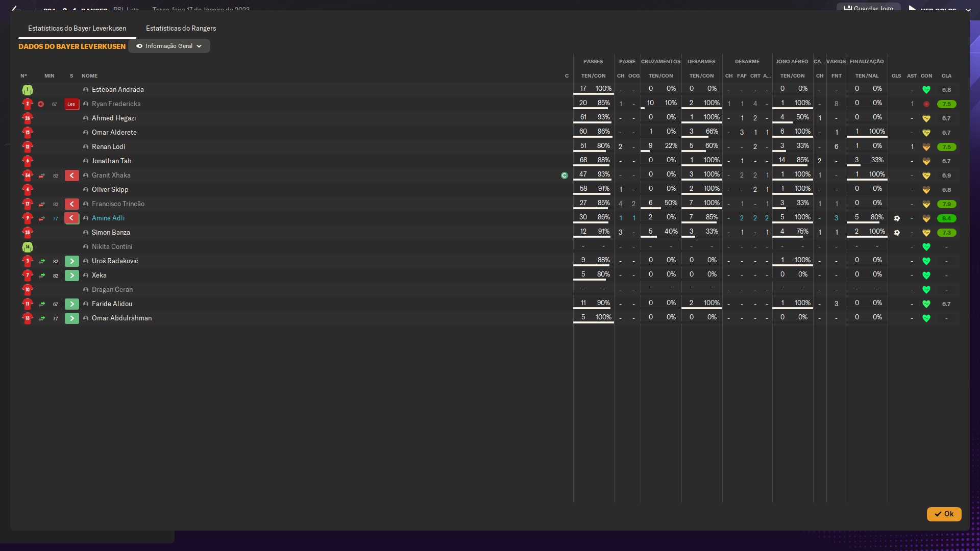Screen dimensions: 980x551
Task: Sort by the GLS column header
Action: coord(896,76)
